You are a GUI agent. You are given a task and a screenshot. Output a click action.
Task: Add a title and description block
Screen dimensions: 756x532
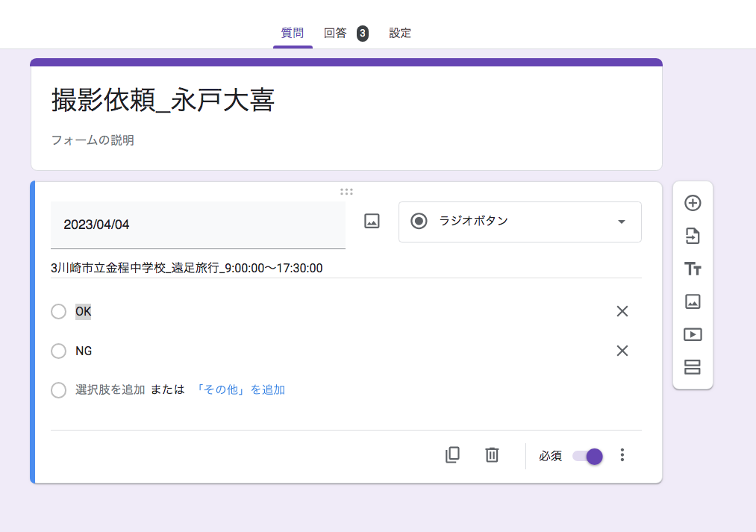tap(693, 269)
